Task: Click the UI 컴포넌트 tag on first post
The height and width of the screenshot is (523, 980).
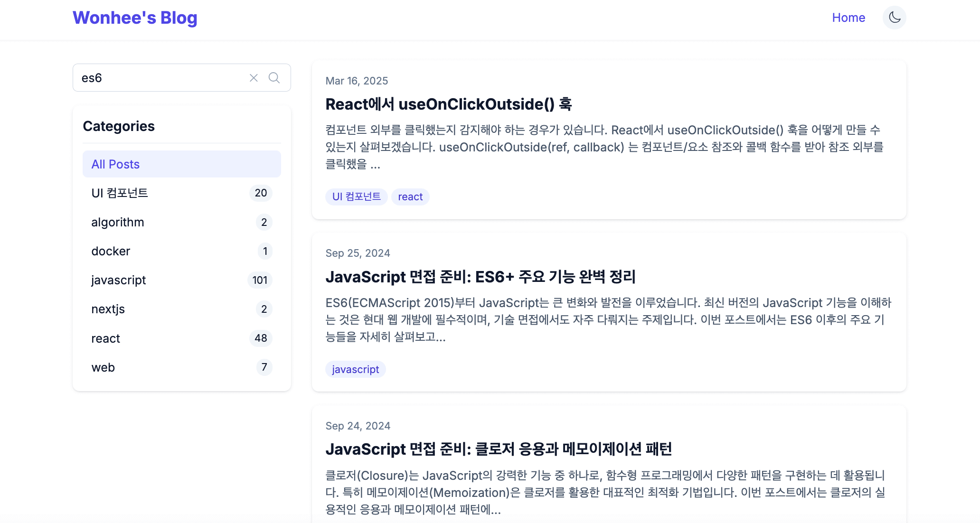Action: (357, 196)
